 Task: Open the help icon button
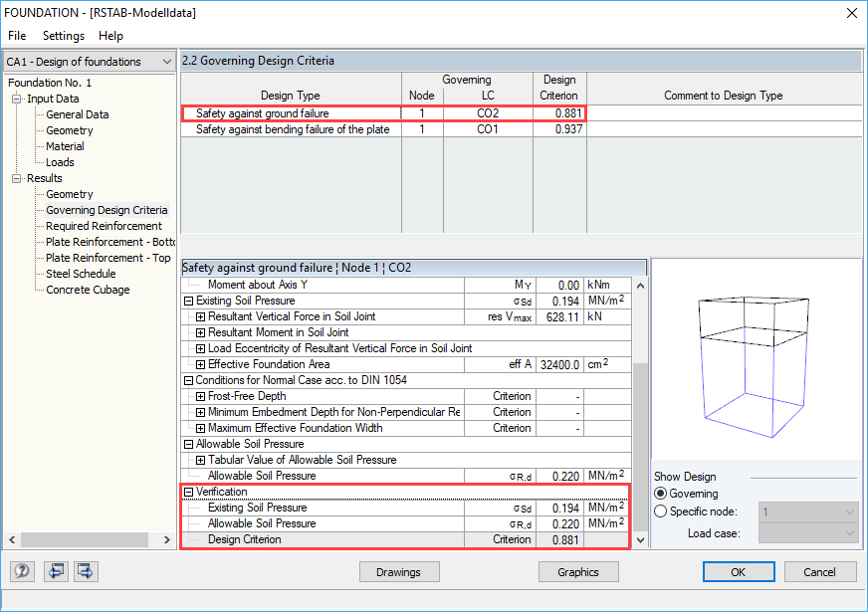coord(22,571)
